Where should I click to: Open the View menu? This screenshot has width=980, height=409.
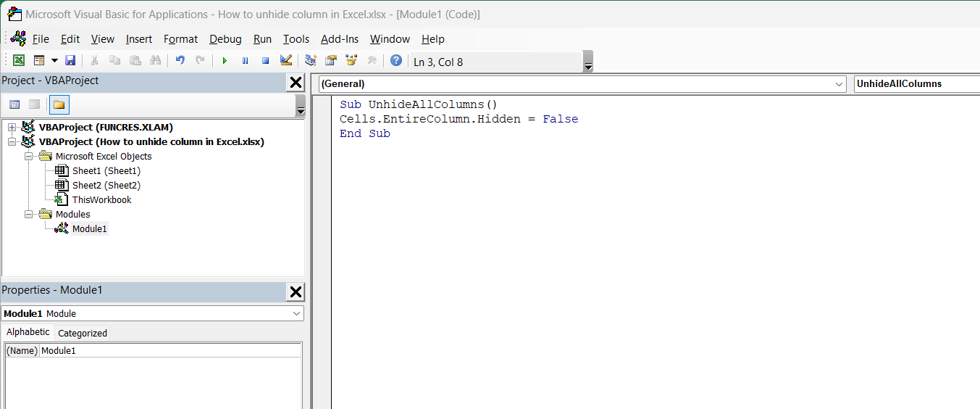pyautogui.click(x=103, y=39)
